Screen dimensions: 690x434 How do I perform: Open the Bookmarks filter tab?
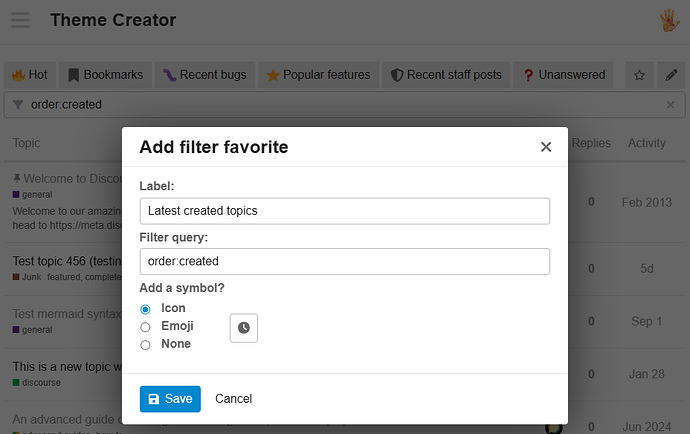tap(106, 75)
